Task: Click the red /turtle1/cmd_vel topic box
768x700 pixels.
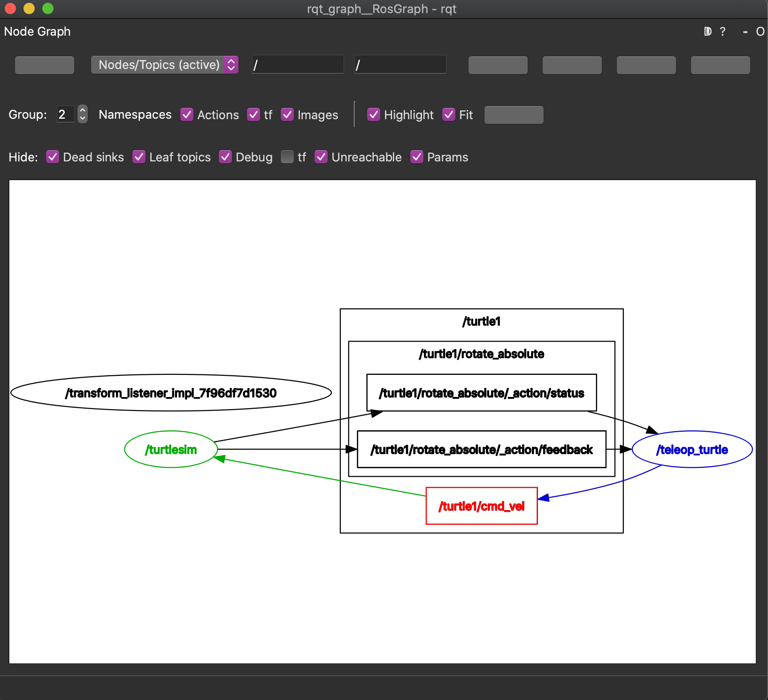Action: 481,506
